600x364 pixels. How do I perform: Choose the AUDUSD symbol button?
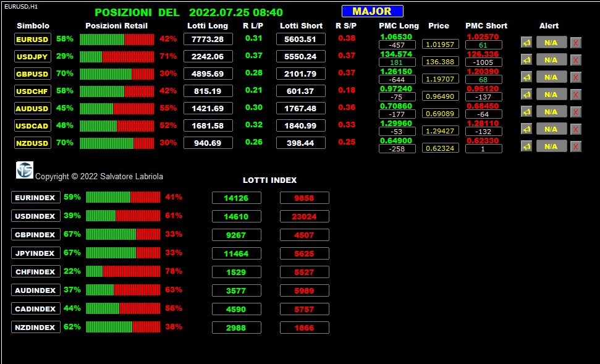click(x=33, y=108)
